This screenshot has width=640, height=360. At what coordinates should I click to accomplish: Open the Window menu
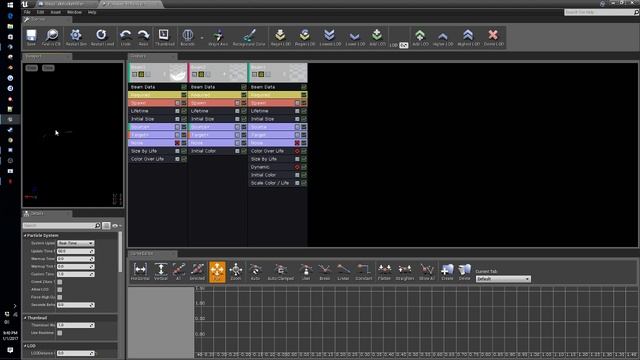pos(74,12)
